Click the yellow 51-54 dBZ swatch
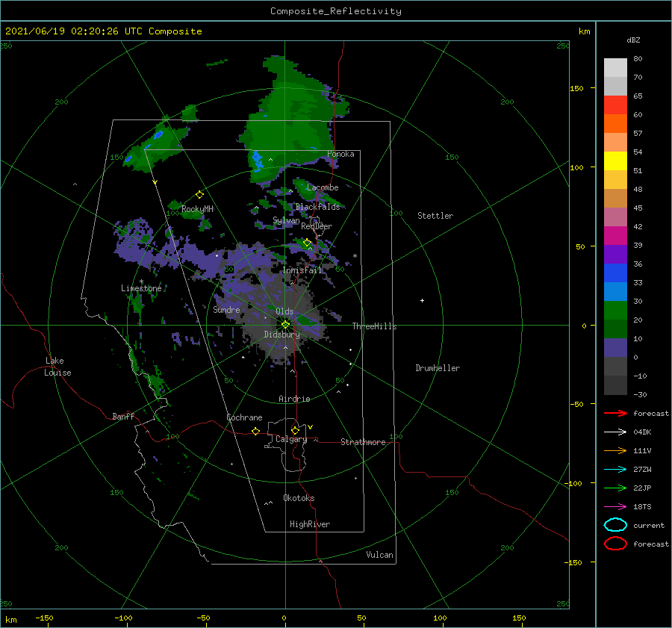Viewport: 672px width, 628px height. point(615,161)
